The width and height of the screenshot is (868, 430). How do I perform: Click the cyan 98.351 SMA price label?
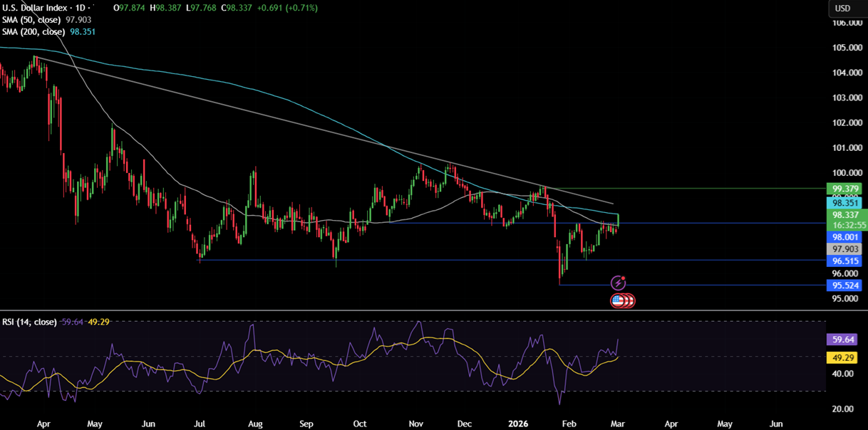[x=844, y=203]
